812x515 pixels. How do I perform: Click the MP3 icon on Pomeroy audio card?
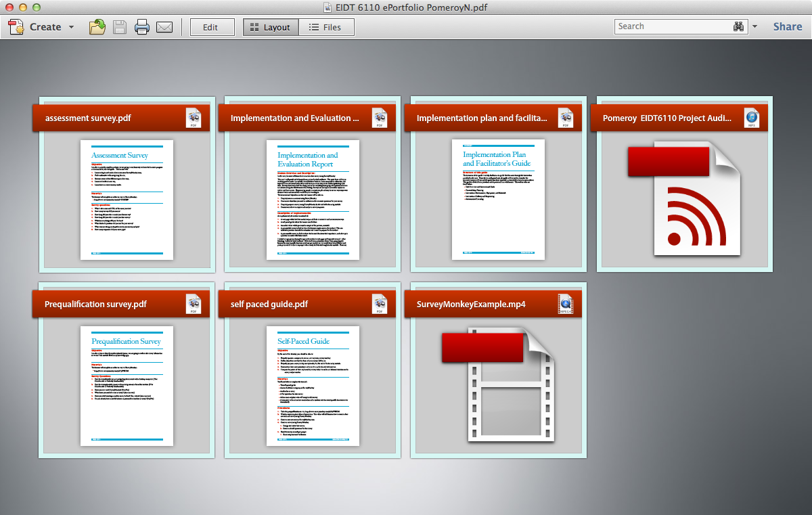(x=751, y=118)
